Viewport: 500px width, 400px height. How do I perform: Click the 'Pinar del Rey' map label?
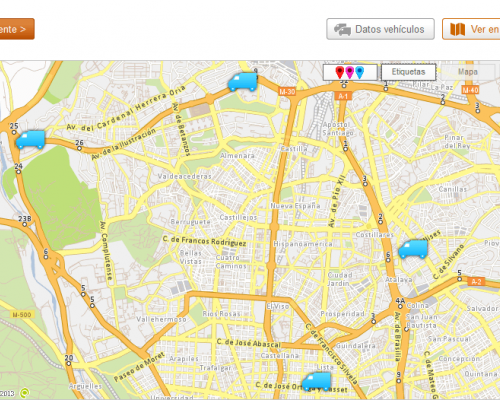tap(457, 142)
